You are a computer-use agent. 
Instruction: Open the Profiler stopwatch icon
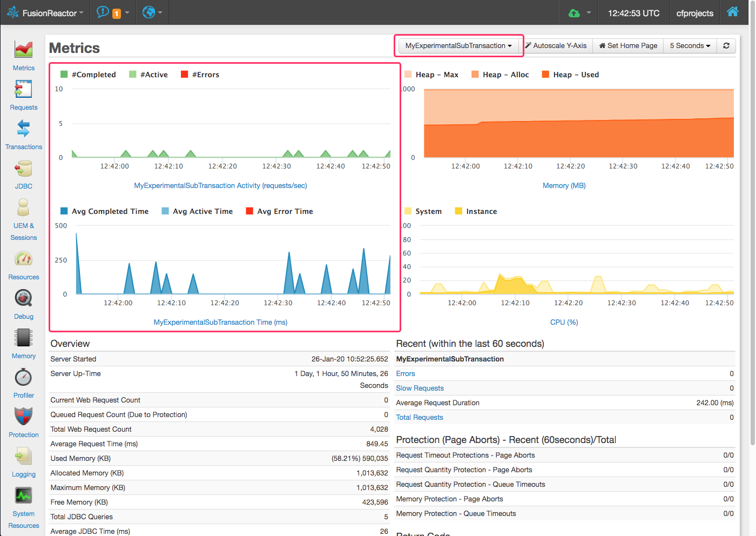(x=23, y=377)
